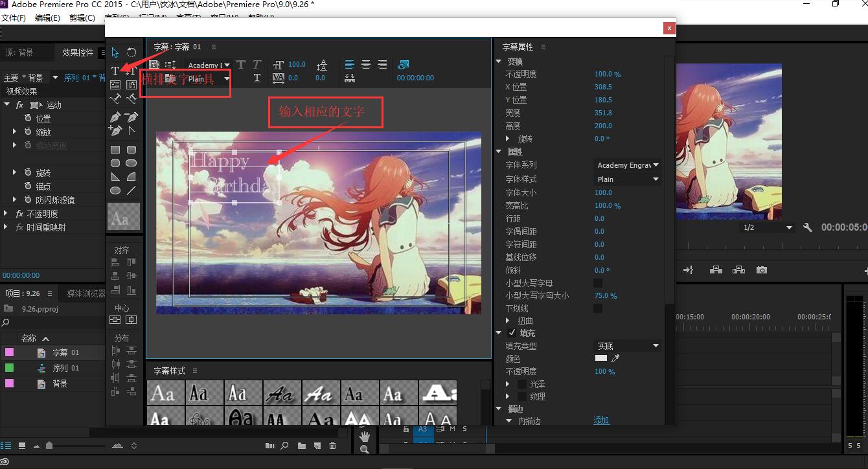The width and height of the screenshot is (868, 469).
Task: Apply left text alignment
Action: 350,65
